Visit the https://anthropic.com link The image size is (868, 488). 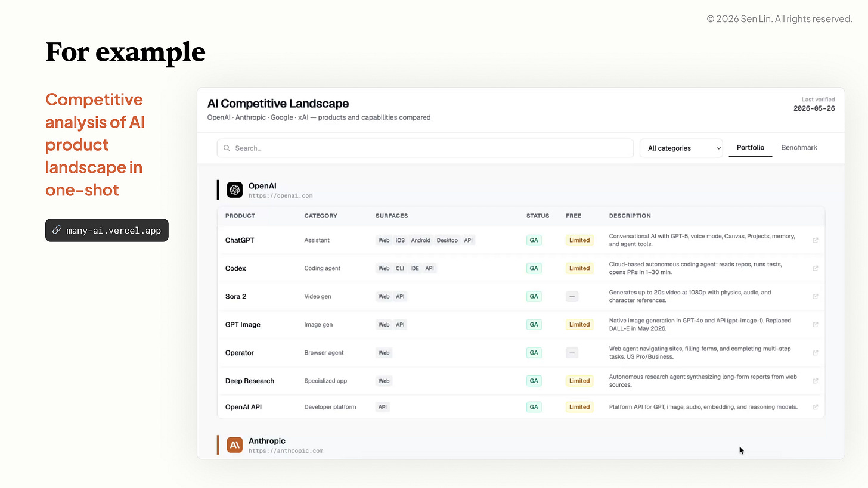(286, 450)
